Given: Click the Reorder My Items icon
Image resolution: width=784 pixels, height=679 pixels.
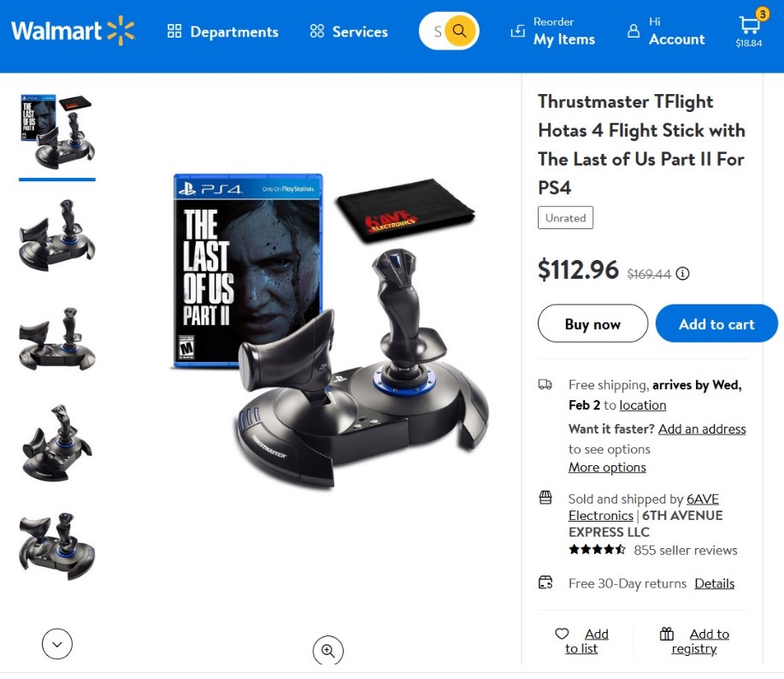Looking at the screenshot, I should click(517, 31).
